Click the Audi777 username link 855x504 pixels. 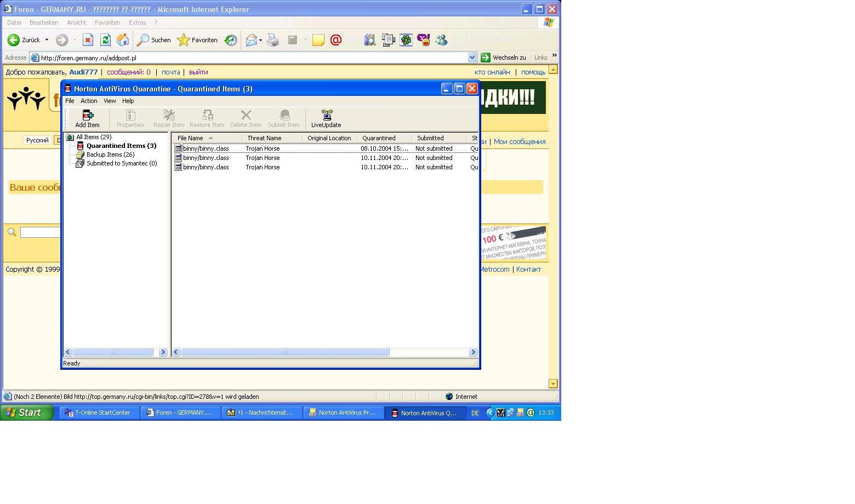pyautogui.click(x=83, y=72)
